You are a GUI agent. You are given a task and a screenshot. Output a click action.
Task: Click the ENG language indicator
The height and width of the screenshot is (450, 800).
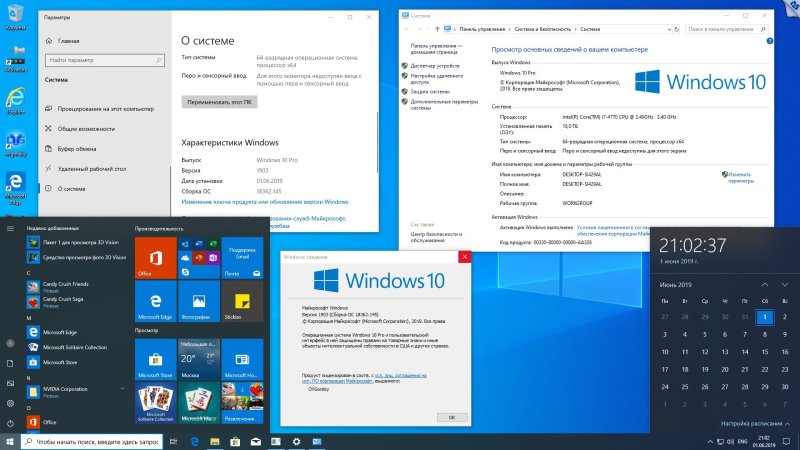(x=743, y=441)
